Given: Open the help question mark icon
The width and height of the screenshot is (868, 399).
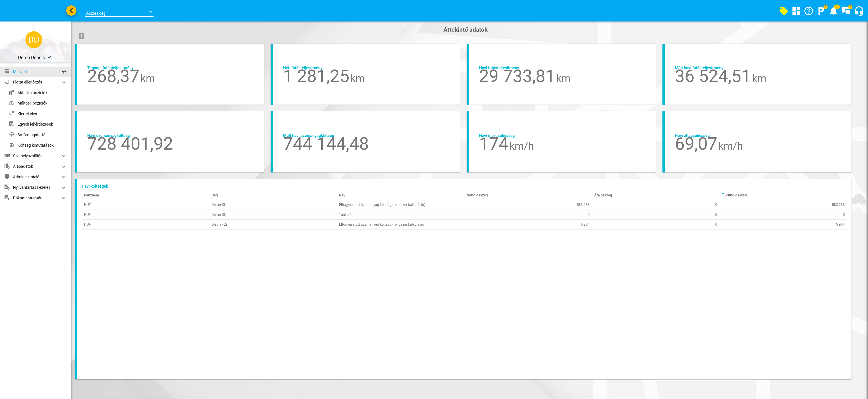Looking at the screenshot, I should pyautogui.click(x=808, y=11).
